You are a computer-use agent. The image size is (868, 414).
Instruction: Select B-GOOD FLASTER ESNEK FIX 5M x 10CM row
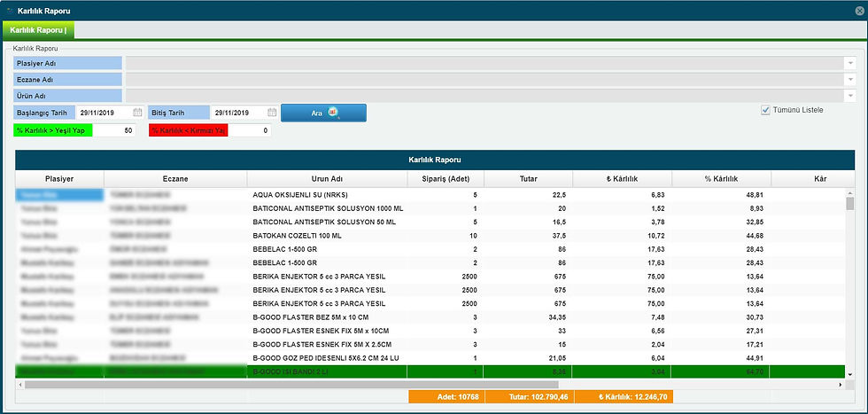pyautogui.click(x=430, y=331)
